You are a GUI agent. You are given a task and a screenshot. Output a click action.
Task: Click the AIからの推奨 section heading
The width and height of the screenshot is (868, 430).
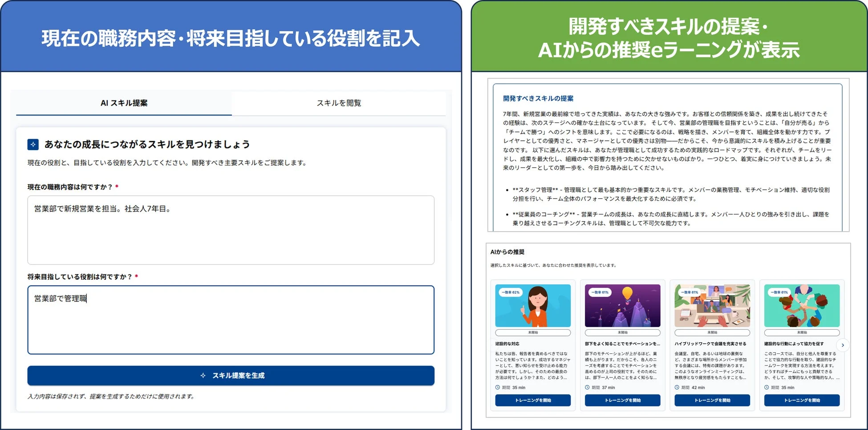pos(507,252)
